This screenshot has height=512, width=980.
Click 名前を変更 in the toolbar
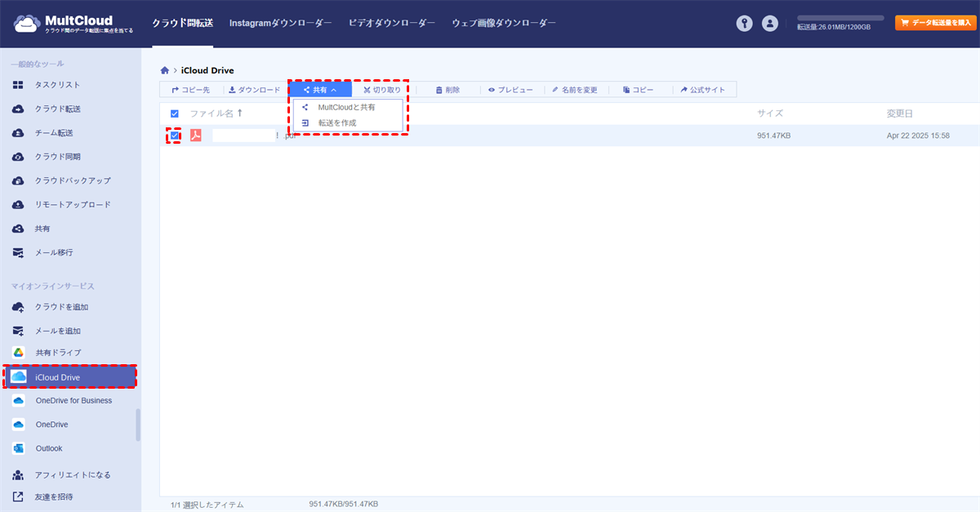576,90
